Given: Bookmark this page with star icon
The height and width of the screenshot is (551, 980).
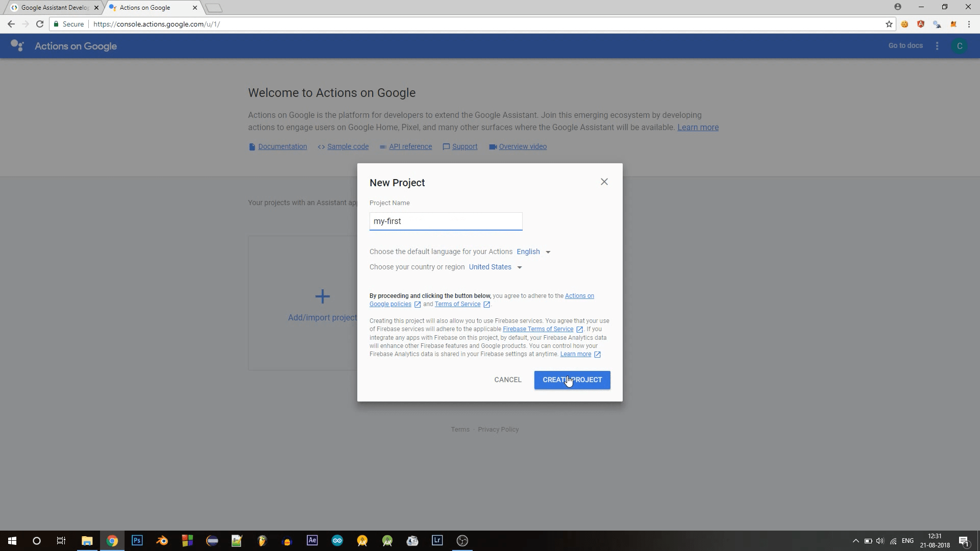Looking at the screenshot, I should [x=889, y=24].
